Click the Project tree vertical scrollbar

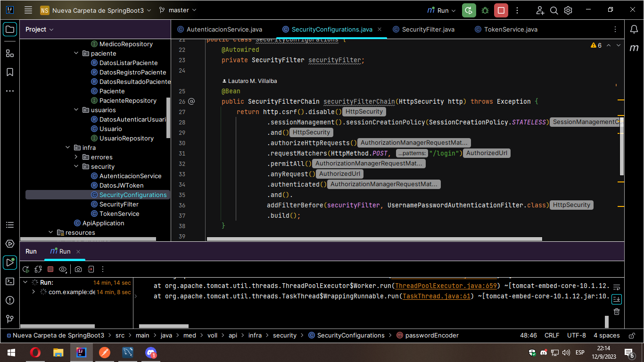point(169,118)
